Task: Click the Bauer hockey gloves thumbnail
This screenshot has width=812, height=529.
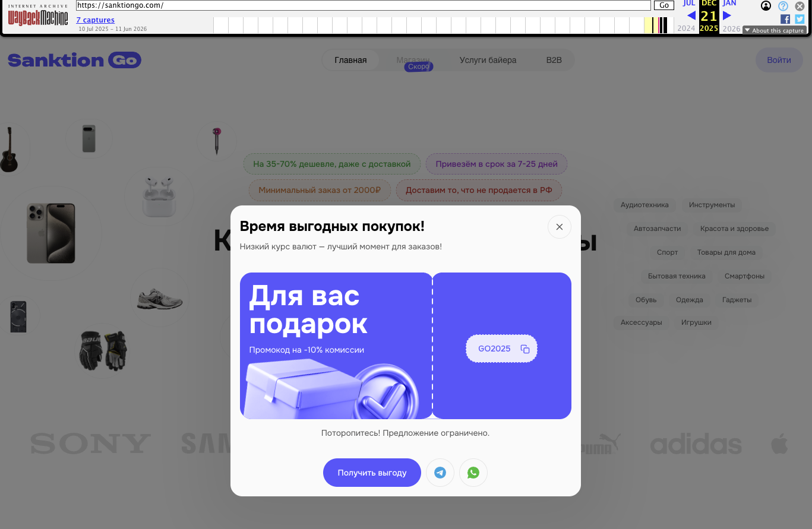Action: [x=103, y=351]
